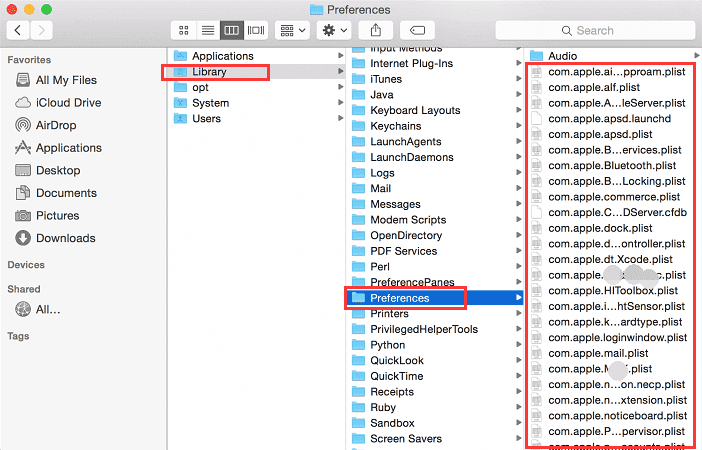The width and height of the screenshot is (702, 450).
Task: Expand arrow next to Logs folder
Action: coord(518,172)
